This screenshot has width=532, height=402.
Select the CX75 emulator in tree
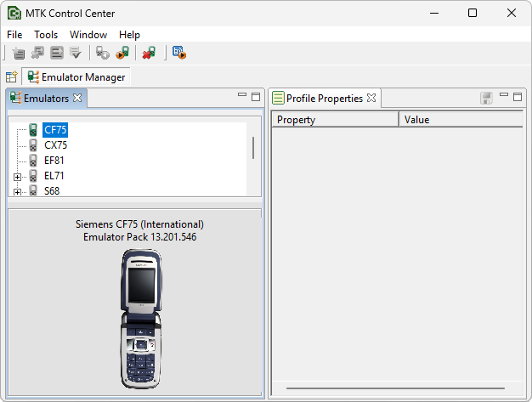tap(55, 145)
